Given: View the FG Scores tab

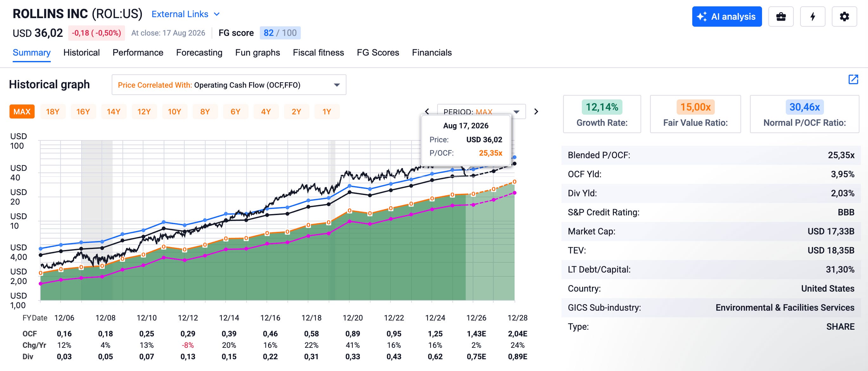Looking at the screenshot, I should (x=378, y=53).
